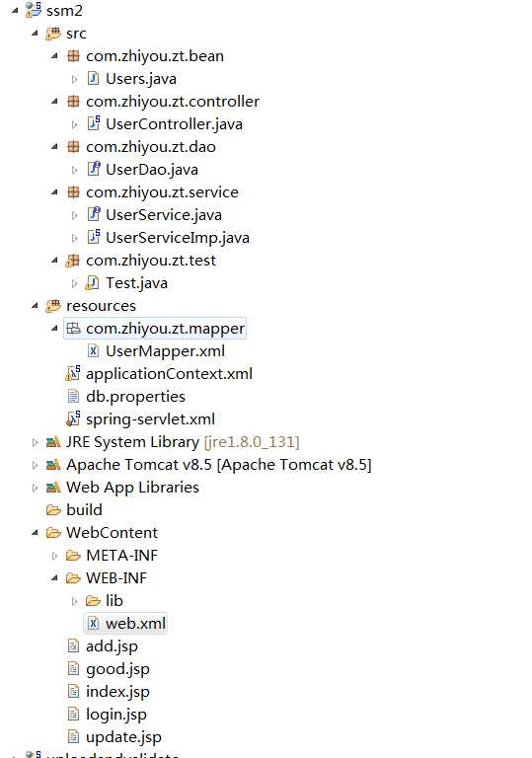This screenshot has height=758, width=532.
Task: Expand the UserServiceImp.java node
Action: coord(74,238)
